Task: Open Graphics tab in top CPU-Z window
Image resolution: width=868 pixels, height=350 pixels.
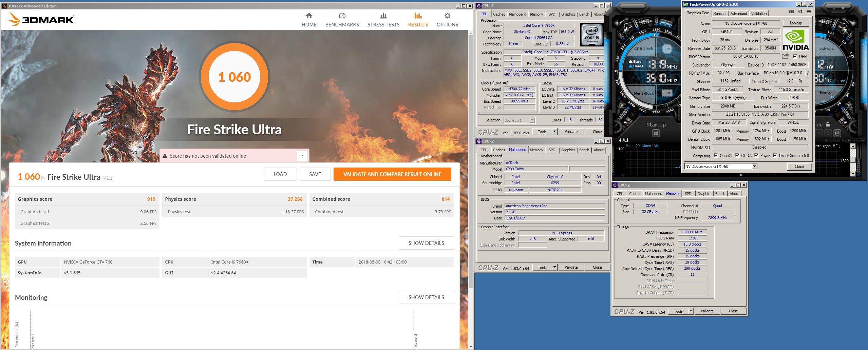Action: click(568, 14)
